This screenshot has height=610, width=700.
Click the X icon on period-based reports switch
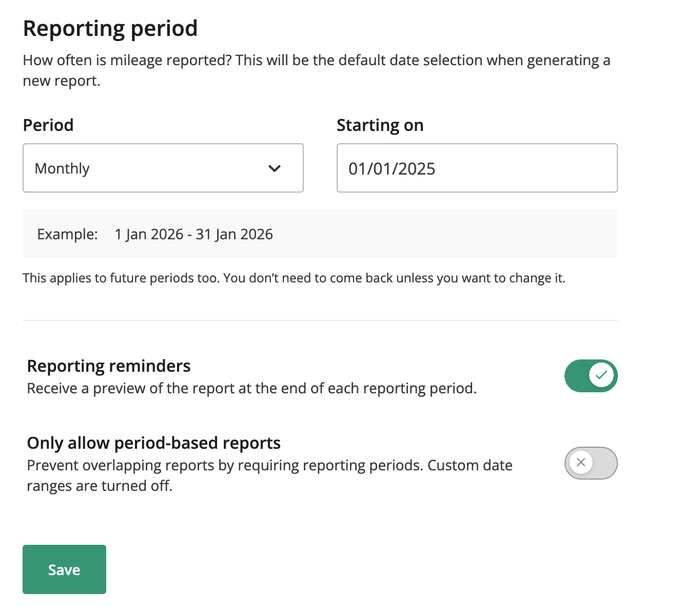coord(581,463)
